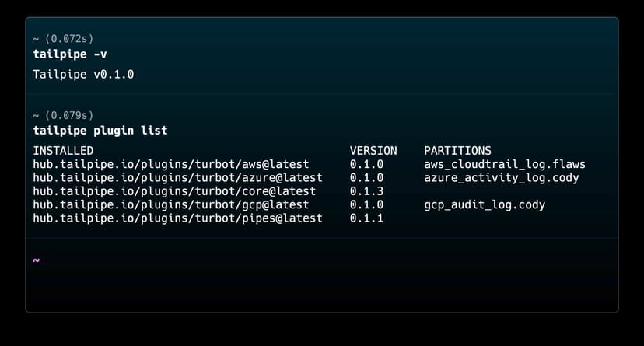Viewport: 644px width, 346px height.
Task: Click the tailpipe -v command text
Action: 68,54
